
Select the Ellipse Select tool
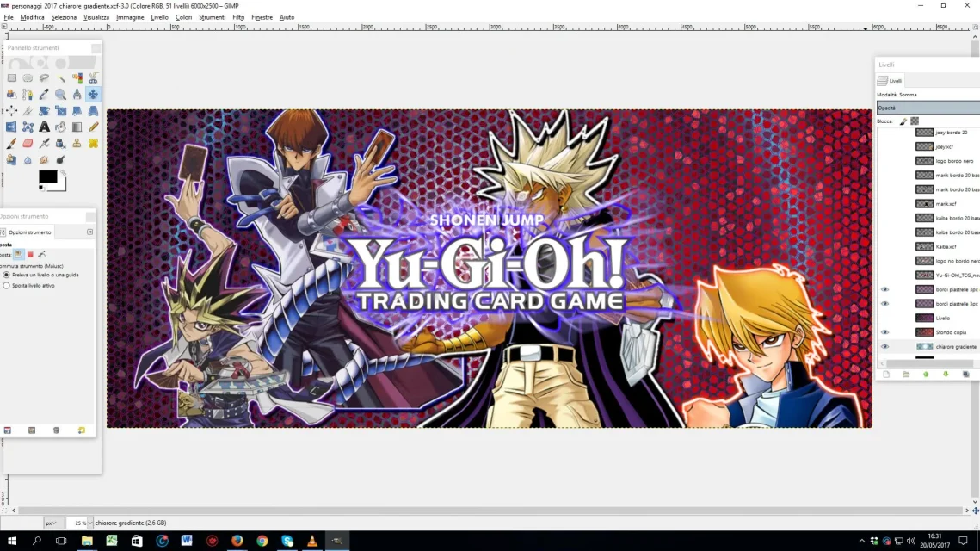pos(28,78)
